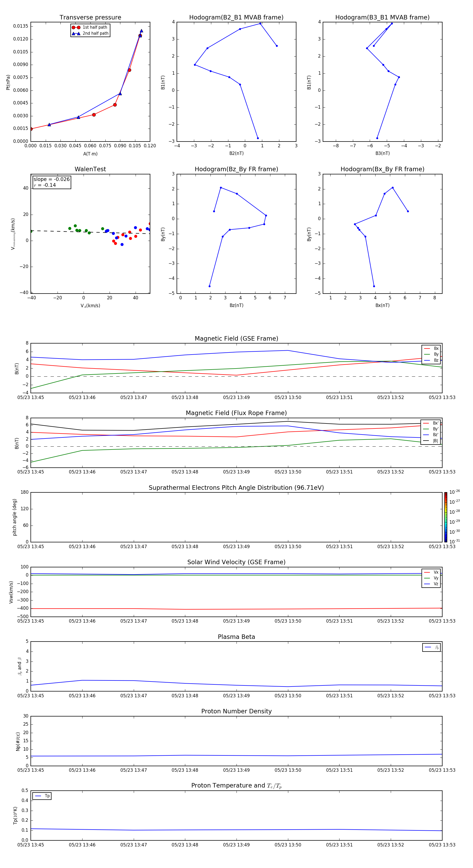Click the Proton Number Density title
The width and height of the screenshot is (473, 868).
(x=236, y=711)
